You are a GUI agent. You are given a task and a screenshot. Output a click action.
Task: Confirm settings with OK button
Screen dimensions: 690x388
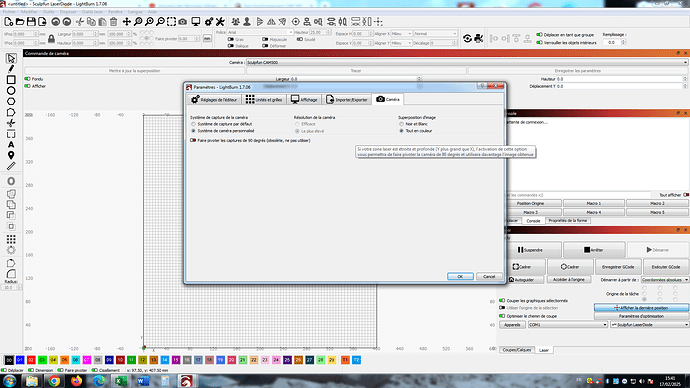[x=460, y=276]
